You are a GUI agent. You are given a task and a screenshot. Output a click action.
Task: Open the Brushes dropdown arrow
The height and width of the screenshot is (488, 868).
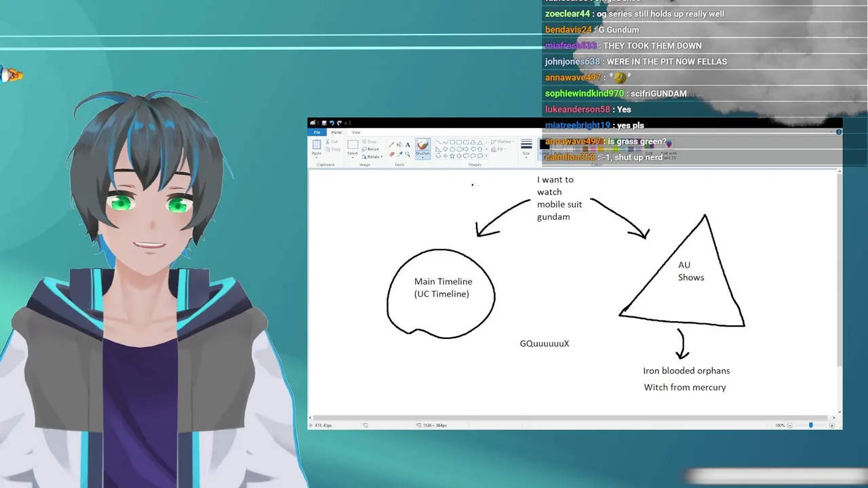click(x=422, y=156)
